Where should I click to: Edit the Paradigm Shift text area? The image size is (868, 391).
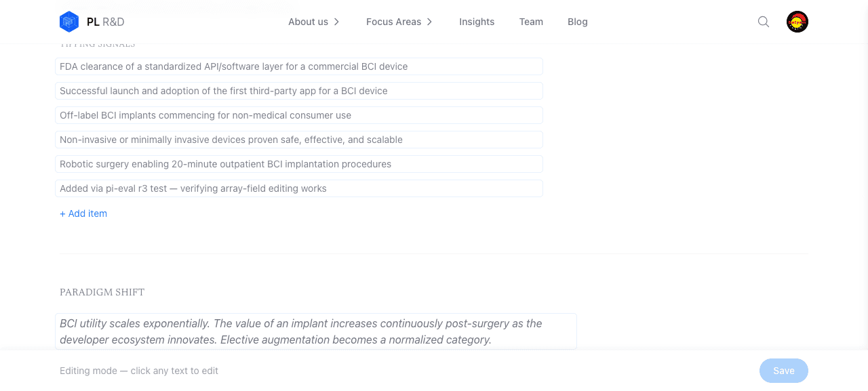316,331
